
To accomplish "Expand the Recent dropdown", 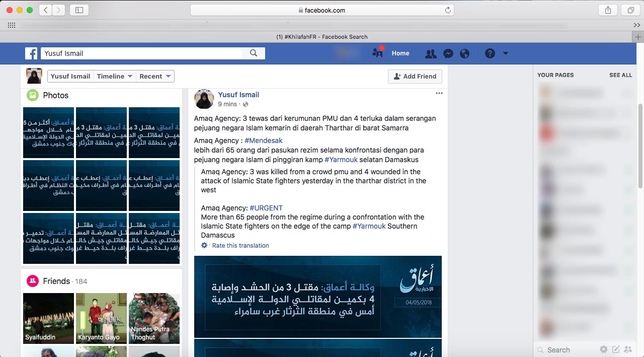I will click(x=155, y=77).
